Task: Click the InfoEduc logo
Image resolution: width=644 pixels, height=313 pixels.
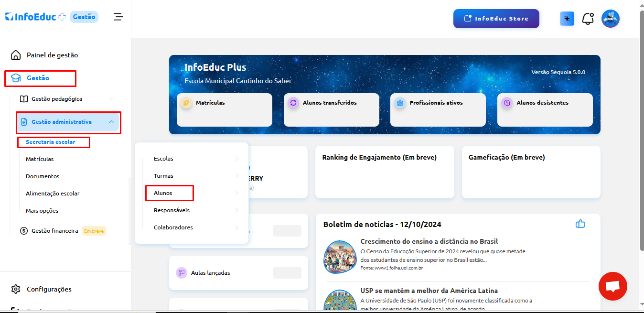Action: (x=35, y=17)
